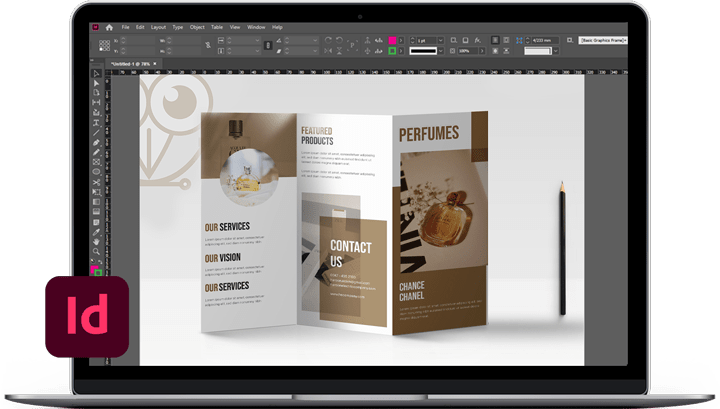
Task: Click the Flip Vertical icon
Action: [x=339, y=51]
